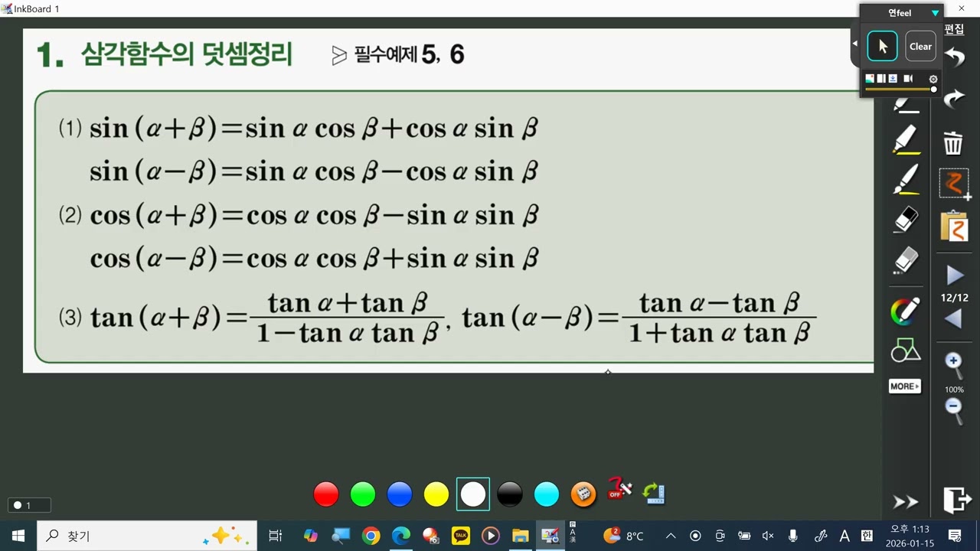Collapse the toolbar with double chevron
Screen dimensions: 980x551
906,502
